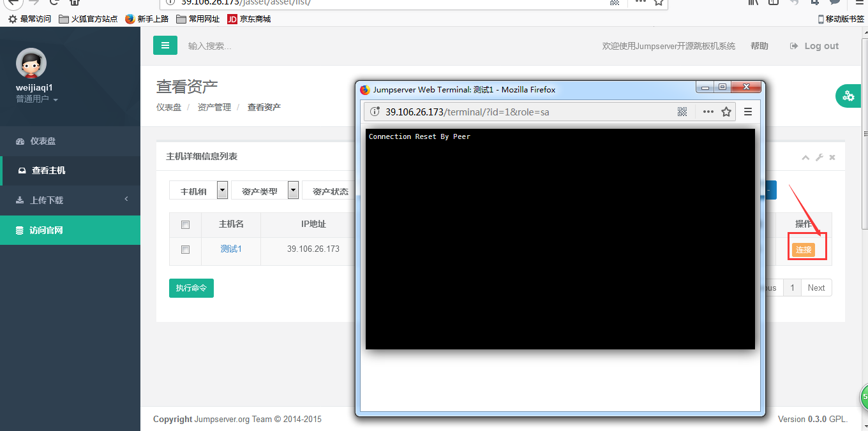Viewport: 868px width, 431px height.
Task: Collapse the 主机详细信息列表 panel with the chevron
Action: point(806,157)
